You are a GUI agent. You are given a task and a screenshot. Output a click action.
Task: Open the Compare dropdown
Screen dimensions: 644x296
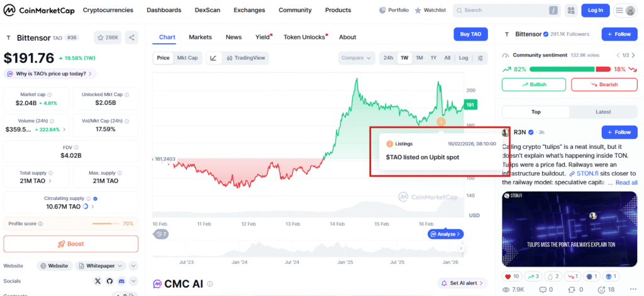click(x=356, y=58)
